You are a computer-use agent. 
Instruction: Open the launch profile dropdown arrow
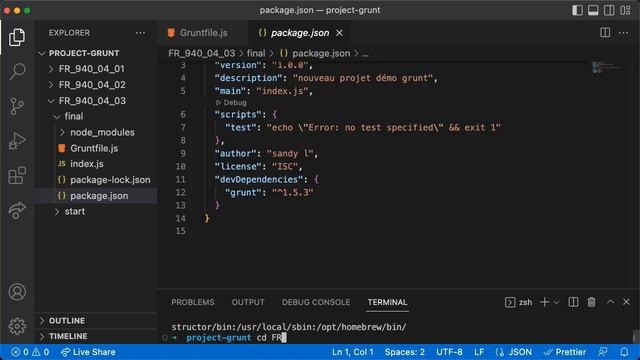pyautogui.click(x=556, y=302)
